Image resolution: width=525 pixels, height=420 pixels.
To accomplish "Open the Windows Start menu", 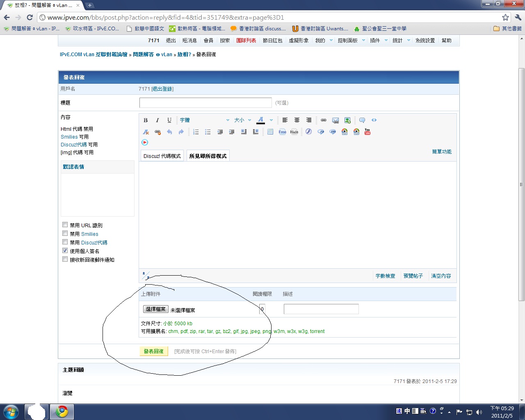I will pyautogui.click(x=11, y=411).
